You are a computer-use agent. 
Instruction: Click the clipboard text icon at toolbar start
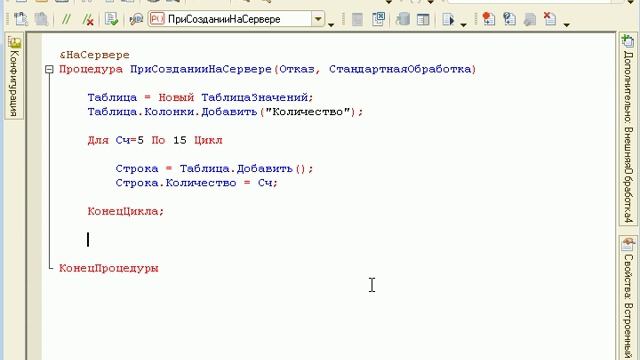[20, 19]
